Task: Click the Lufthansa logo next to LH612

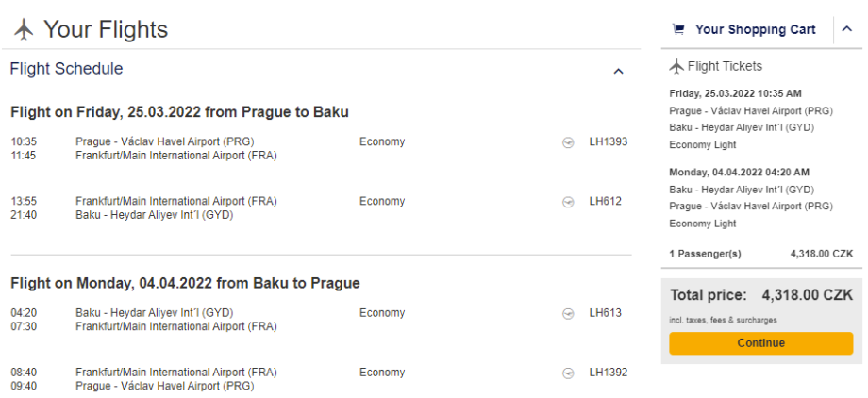Action: tap(568, 202)
